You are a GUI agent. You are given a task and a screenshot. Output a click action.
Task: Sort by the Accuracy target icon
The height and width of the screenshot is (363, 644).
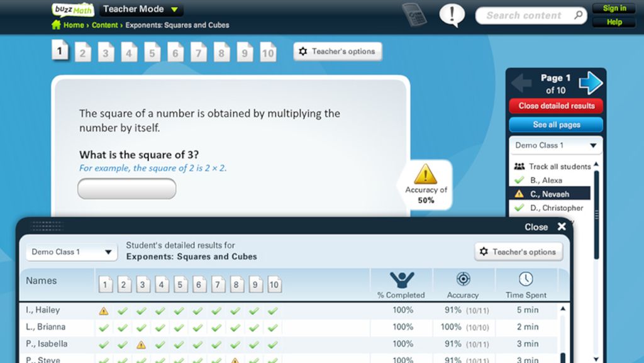pyautogui.click(x=463, y=279)
